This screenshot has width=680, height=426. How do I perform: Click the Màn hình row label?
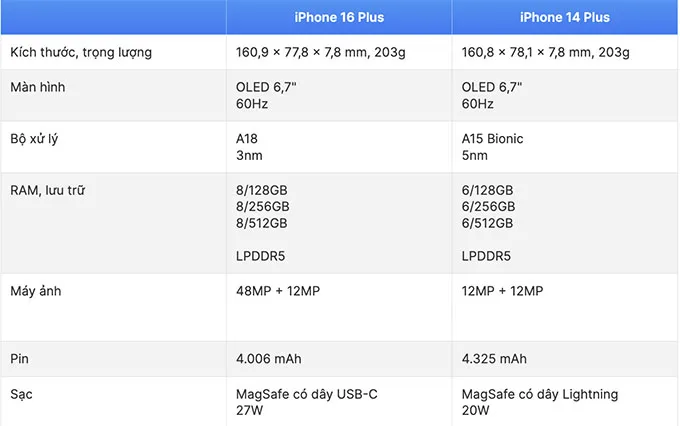click(x=38, y=87)
